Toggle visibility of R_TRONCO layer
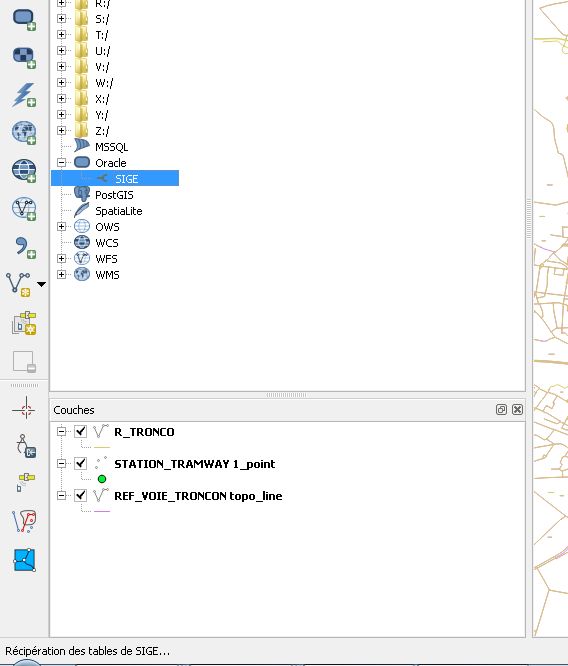Viewport: 568px width, 666px height. [80, 432]
